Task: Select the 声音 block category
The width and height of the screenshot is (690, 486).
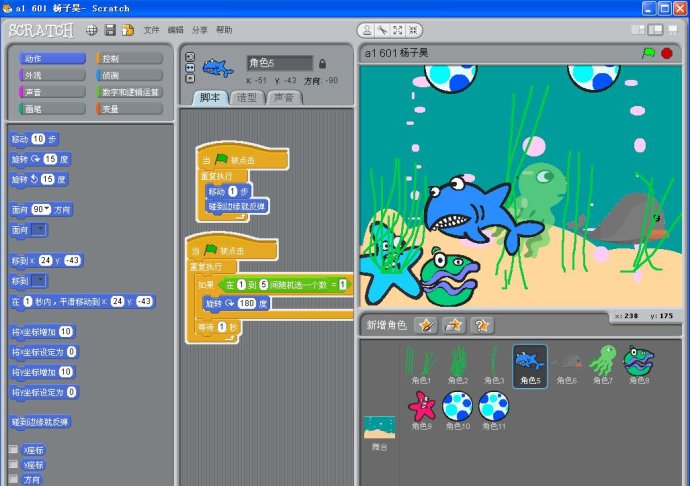Action: (52, 92)
